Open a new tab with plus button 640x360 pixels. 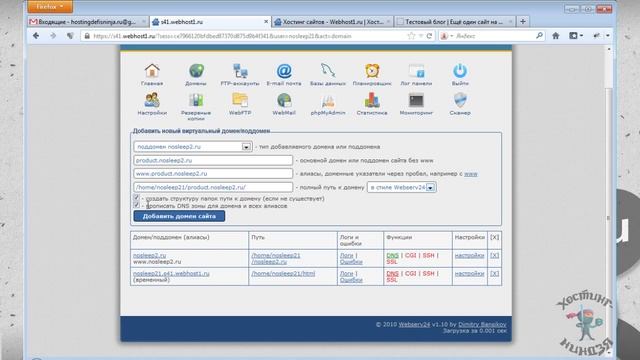(x=523, y=22)
